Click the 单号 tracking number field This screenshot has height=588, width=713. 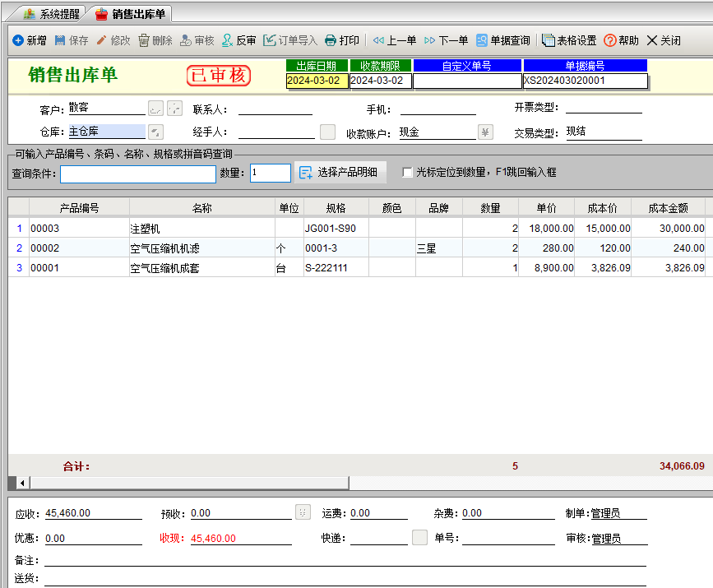click(508, 539)
